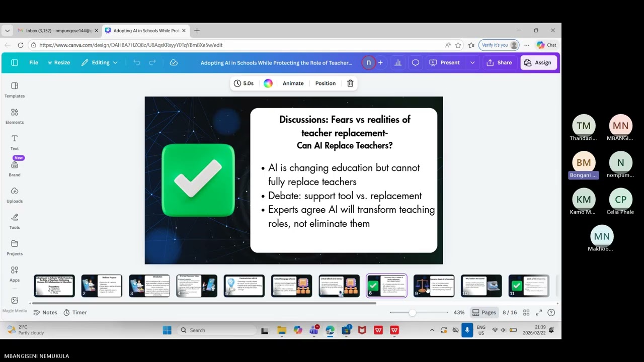Open the grid view of pages
Screen dimensions: 644x362
526,312
